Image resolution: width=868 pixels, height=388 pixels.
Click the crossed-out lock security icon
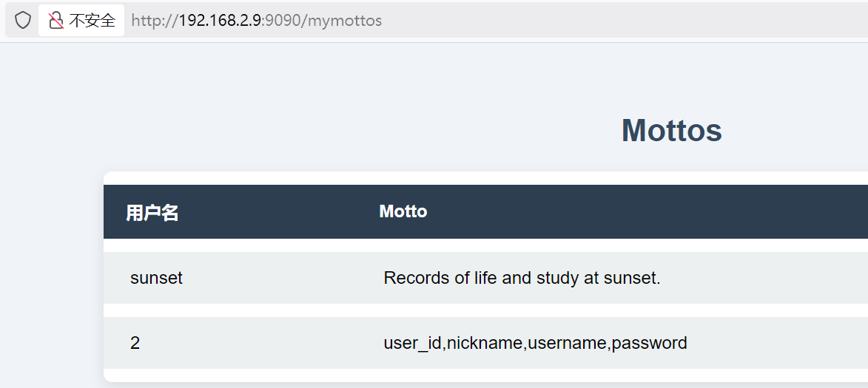click(x=56, y=20)
